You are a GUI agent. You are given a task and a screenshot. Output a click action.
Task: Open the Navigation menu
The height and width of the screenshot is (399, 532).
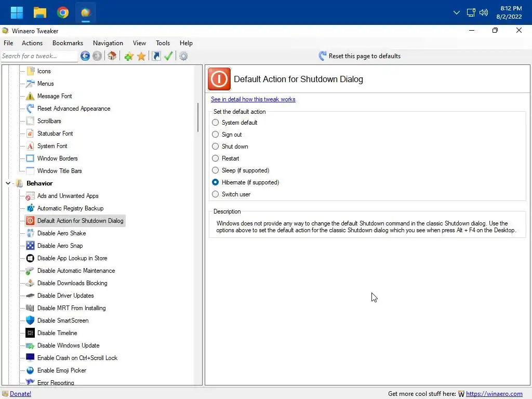tap(108, 43)
